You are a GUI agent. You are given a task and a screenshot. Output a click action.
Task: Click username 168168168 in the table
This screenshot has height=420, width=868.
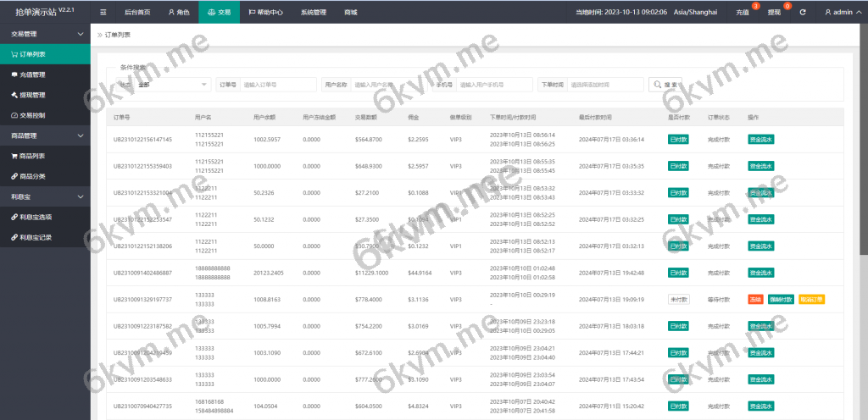[x=209, y=401]
